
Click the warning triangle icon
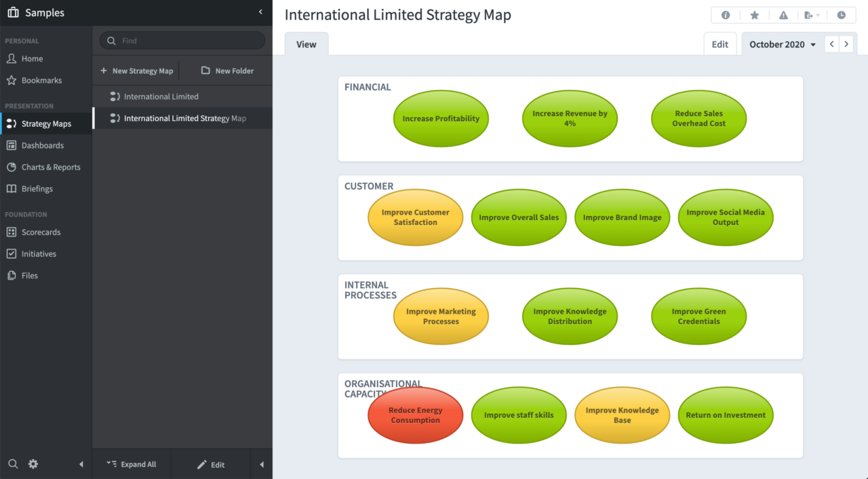click(783, 14)
